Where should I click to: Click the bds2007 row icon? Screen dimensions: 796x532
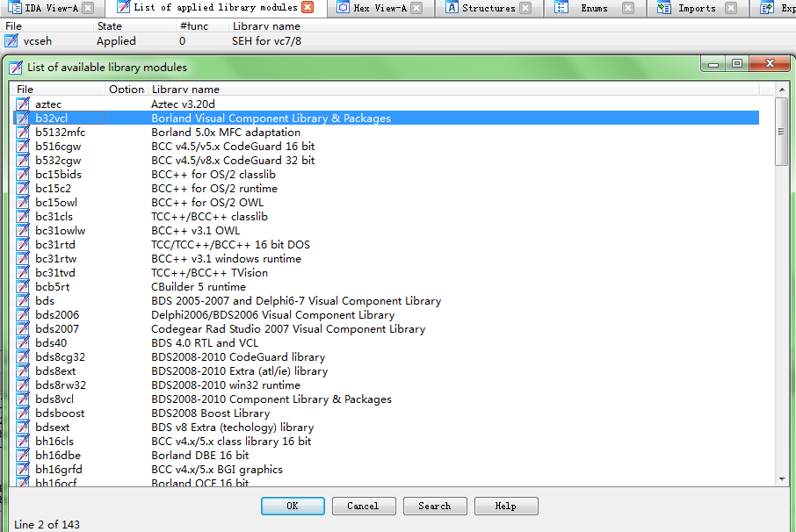click(x=22, y=329)
